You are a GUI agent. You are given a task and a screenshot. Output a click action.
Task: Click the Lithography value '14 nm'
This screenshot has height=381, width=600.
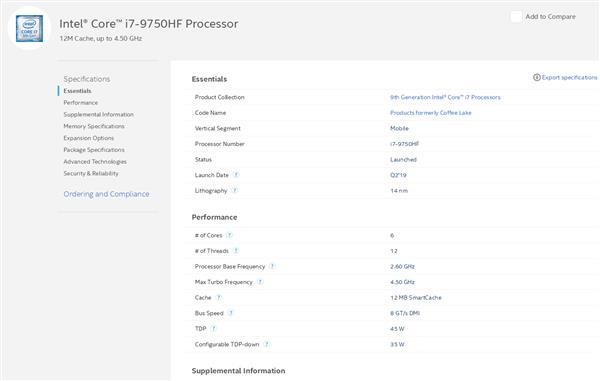pos(399,191)
